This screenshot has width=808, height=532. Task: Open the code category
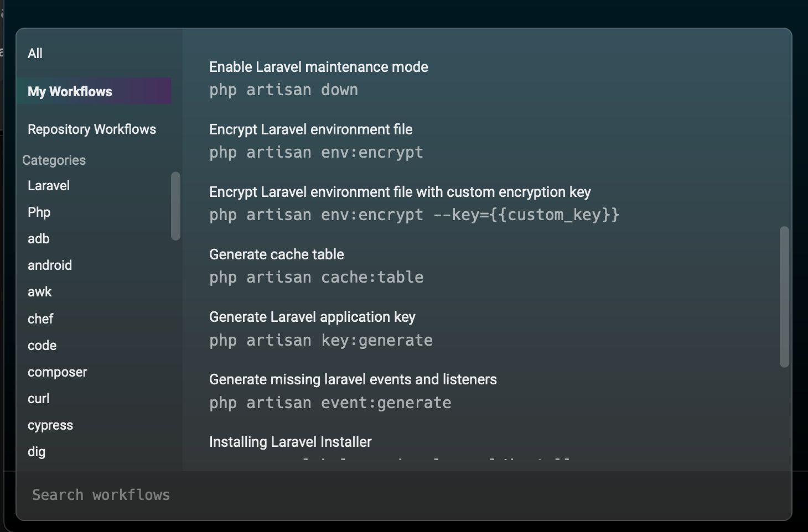point(42,346)
